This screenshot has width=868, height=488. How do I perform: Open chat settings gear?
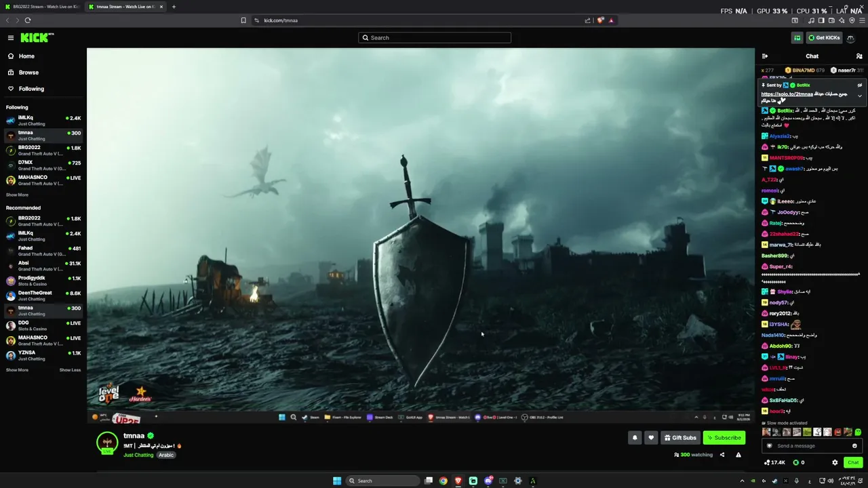click(x=835, y=462)
